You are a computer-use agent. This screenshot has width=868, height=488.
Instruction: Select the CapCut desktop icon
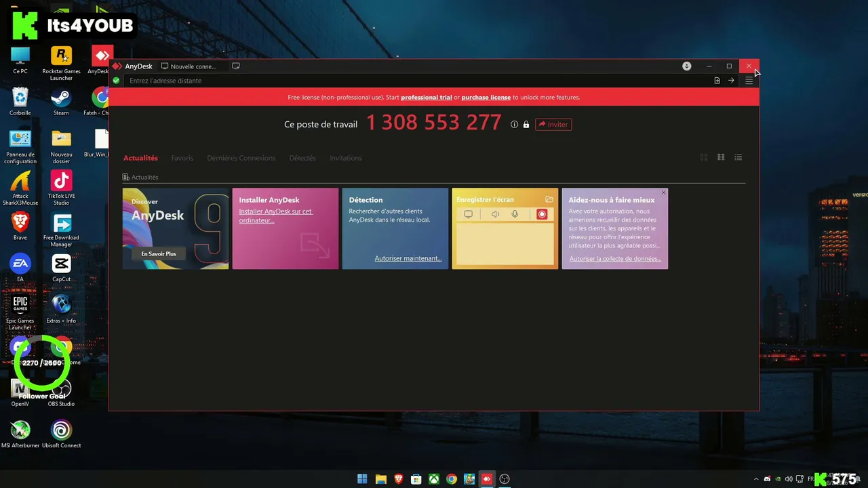61,268
